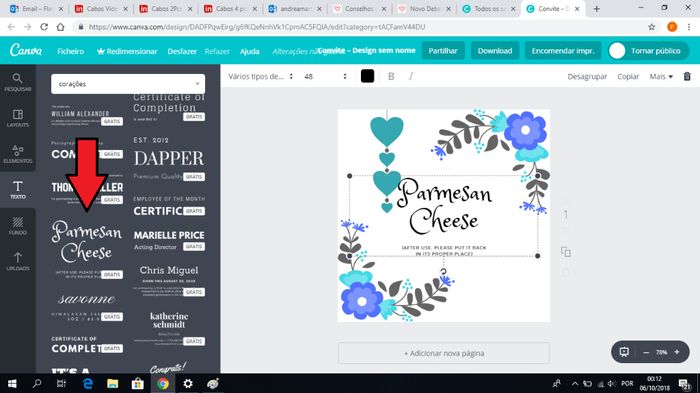Click the Partilhar button

click(x=443, y=50)
